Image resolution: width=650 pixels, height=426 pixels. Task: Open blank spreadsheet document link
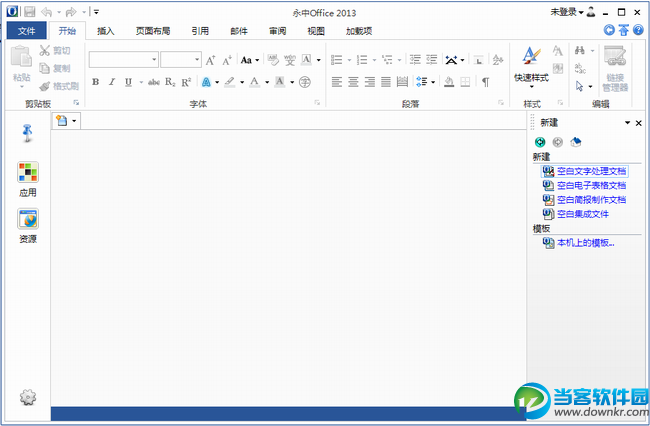click(x=591, y=185)
